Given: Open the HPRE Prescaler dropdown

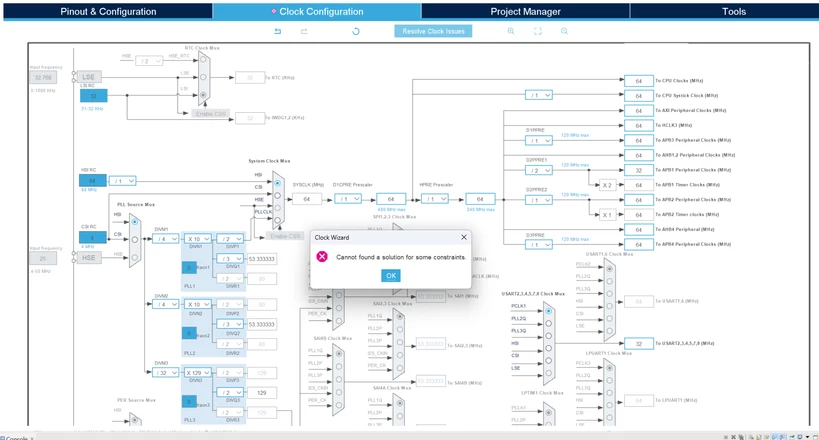Looking at the screenshot, I should click(435, 199).
